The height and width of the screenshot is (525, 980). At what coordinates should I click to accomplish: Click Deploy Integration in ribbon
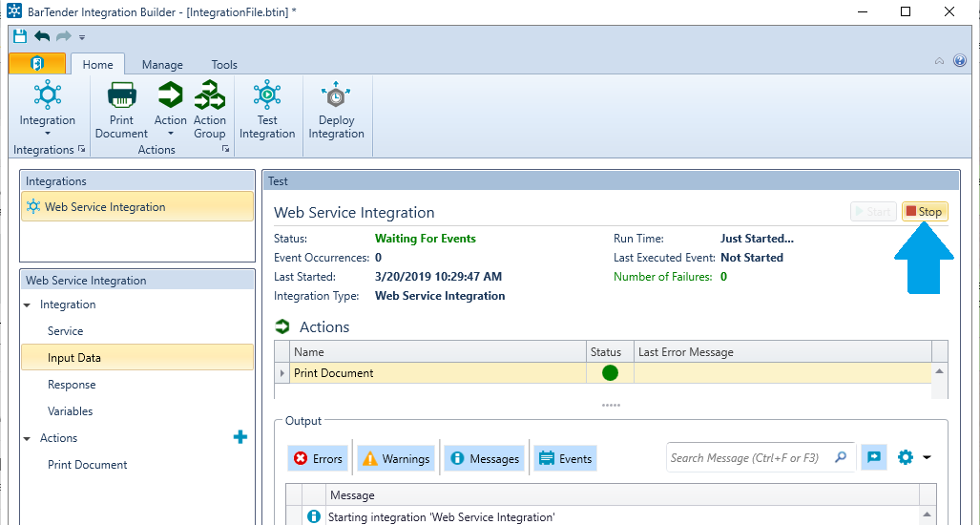pos(336,110)
